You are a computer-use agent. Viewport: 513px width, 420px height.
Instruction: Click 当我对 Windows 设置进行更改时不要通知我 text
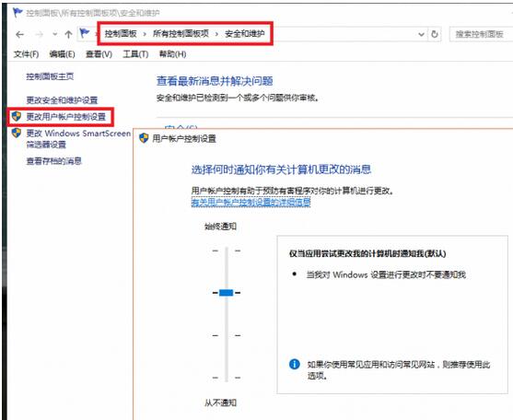[x=386, y=274]
